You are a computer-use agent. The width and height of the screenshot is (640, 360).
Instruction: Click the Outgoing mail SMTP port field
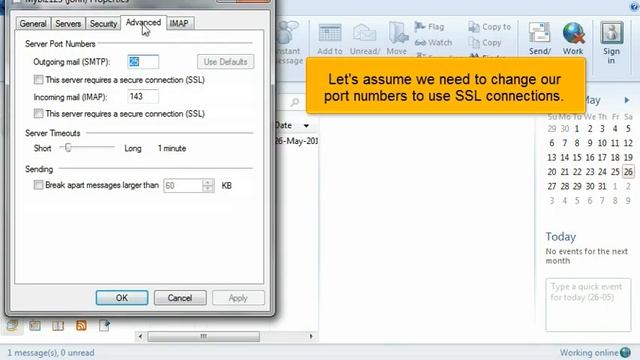(143, 62)
